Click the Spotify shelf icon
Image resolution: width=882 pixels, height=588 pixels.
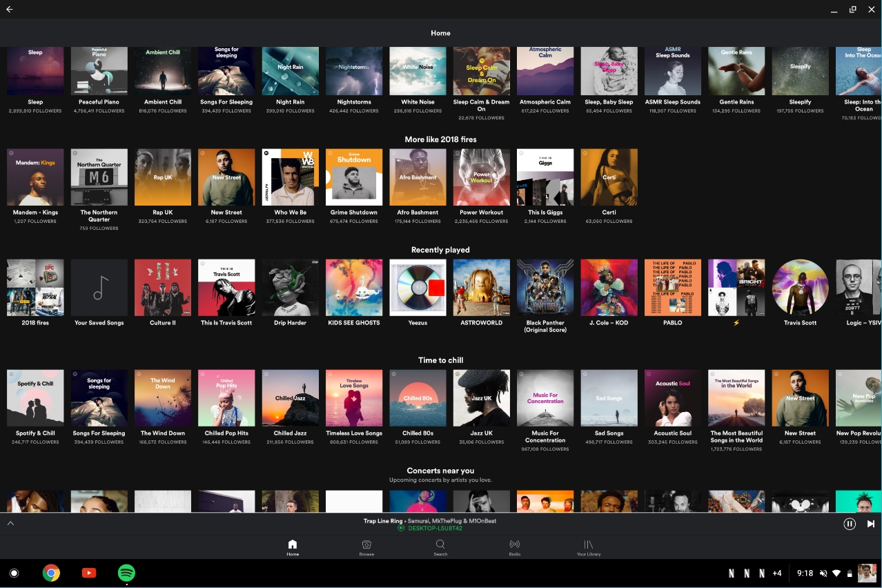pos(126,573)
